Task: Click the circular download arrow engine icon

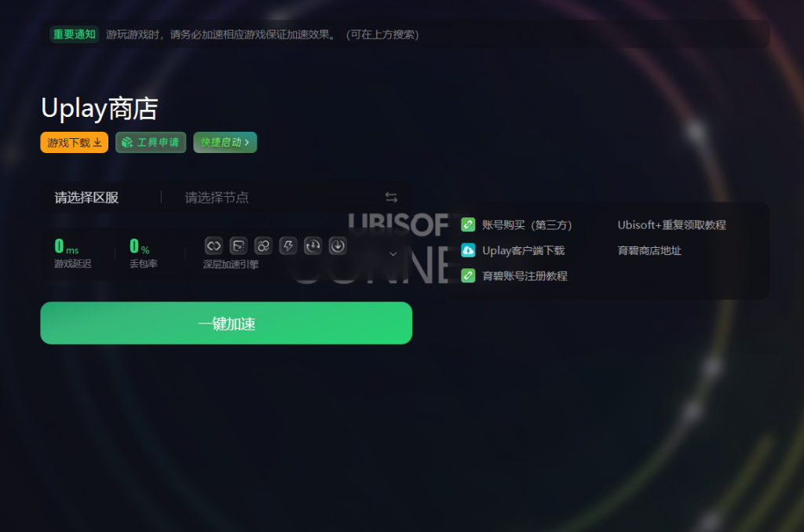Action: click(338, 246)
